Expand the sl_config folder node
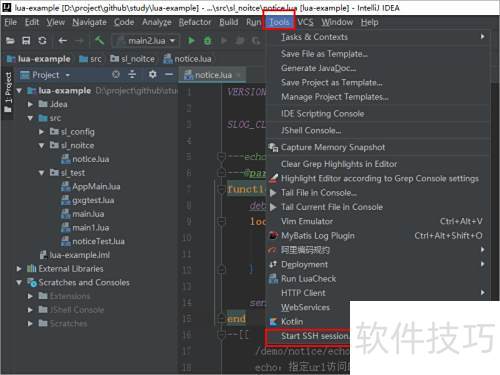This screenshot has width=500, height=375. click(x=41, y=132)
